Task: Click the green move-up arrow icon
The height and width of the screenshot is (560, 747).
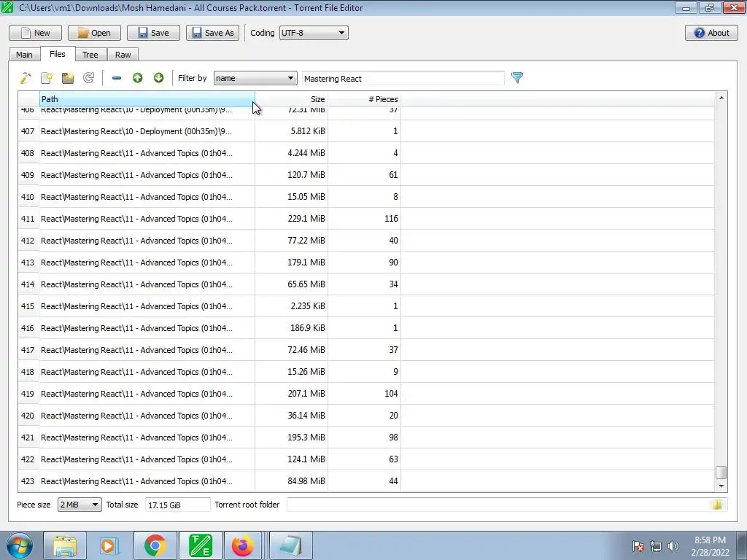Action: click(x=138, y=78)
